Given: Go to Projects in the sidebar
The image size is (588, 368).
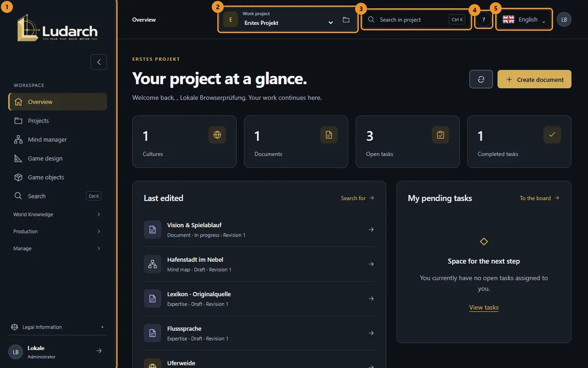Looking at the screenshot, I should click(x=58, y=121).
